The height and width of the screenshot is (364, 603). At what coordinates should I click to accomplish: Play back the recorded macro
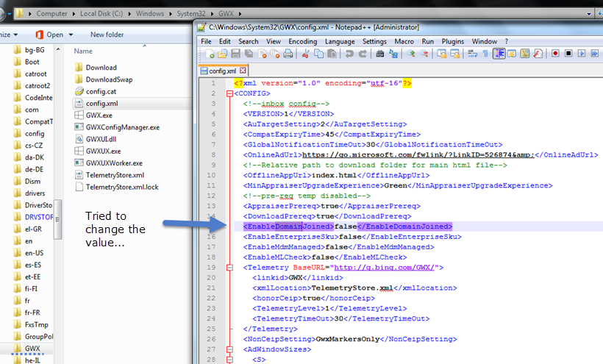[x=582, y=54]
